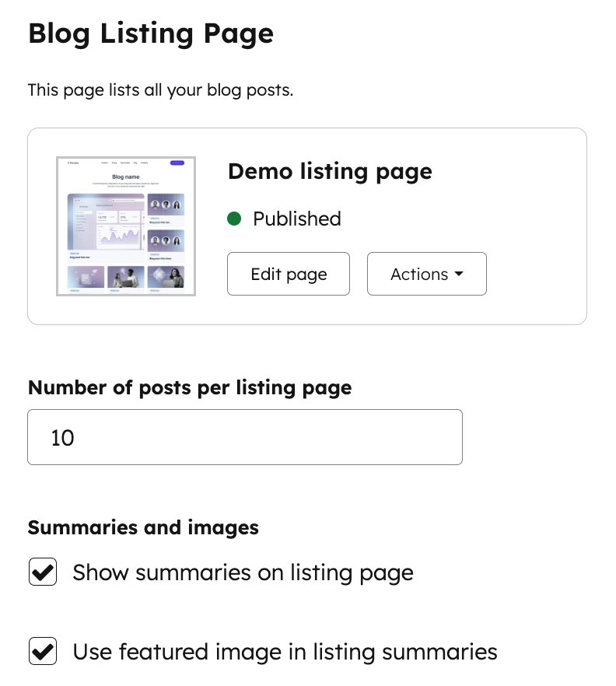Click the posts per listing page field
The height and width of the screenshot is (686, 616).
(245, 437)
